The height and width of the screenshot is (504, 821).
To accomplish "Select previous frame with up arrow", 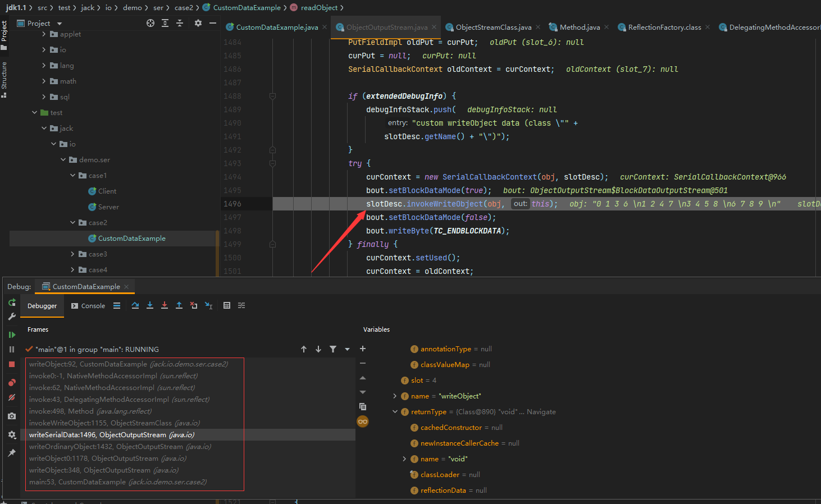I will pyautogui.click(x=304, y=349).
